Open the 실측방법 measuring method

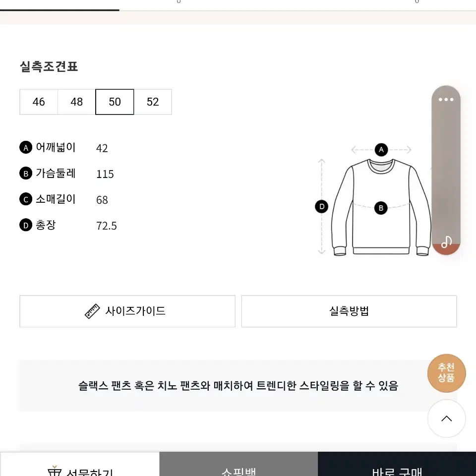(349, 311)
